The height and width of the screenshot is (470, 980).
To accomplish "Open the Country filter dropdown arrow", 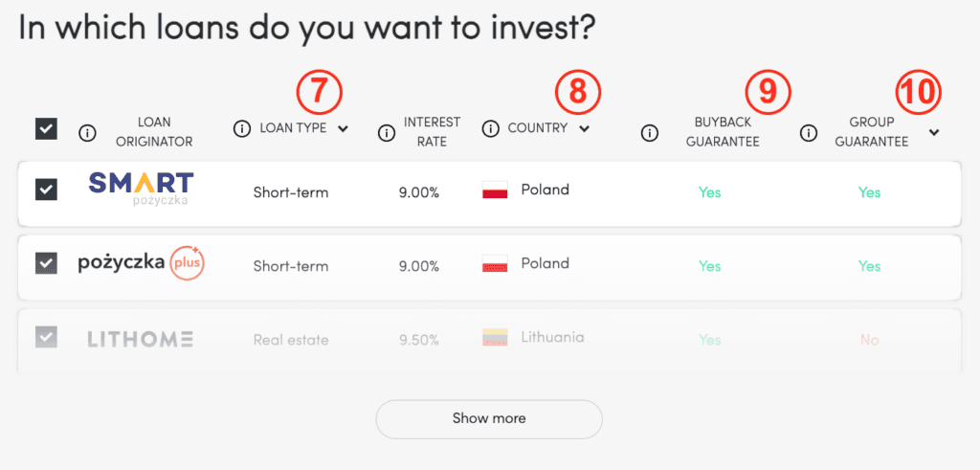I will (x=584, y=128).
